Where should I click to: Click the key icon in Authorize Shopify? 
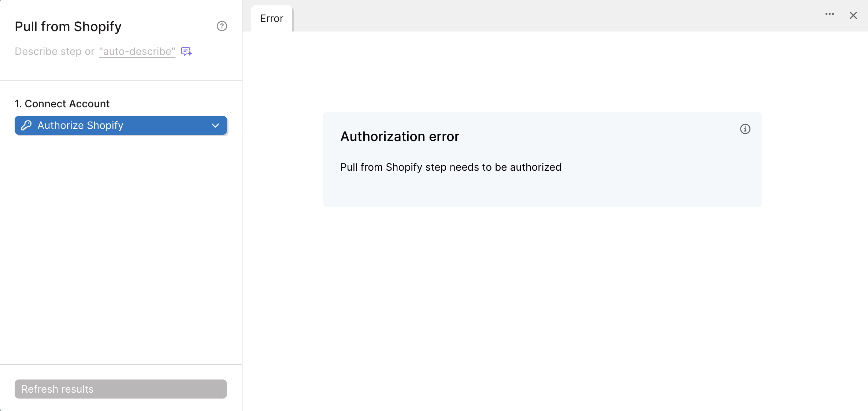tap(26, 125)
